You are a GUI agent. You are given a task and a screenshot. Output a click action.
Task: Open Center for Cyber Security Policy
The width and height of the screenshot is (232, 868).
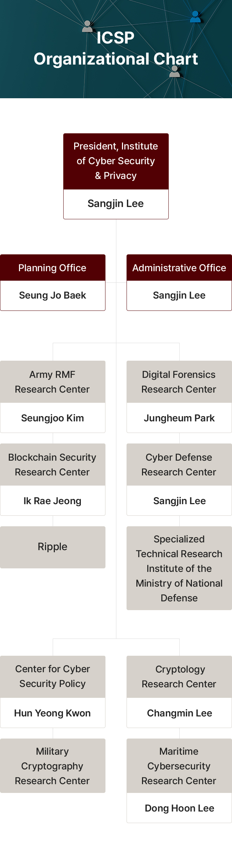point(52,676)
